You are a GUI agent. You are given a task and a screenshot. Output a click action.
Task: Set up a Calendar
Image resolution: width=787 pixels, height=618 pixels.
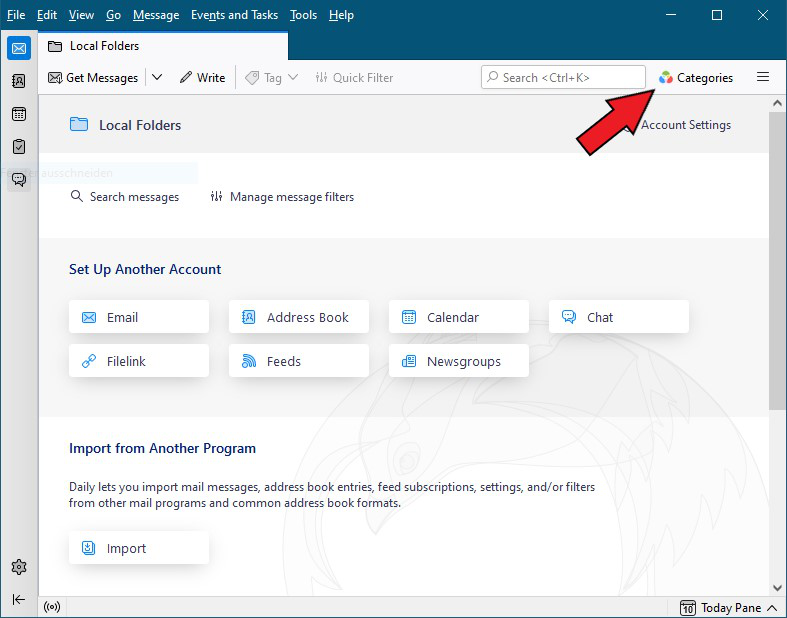point(459,317)
